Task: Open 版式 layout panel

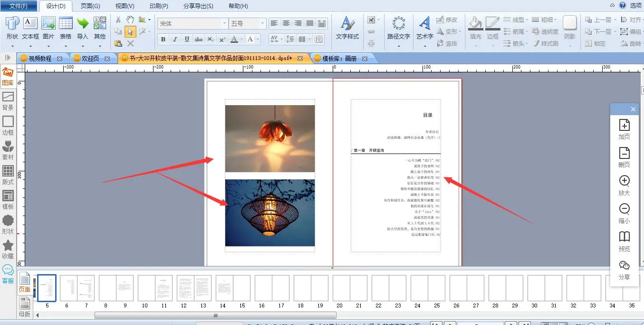Action: click(8, 175)
